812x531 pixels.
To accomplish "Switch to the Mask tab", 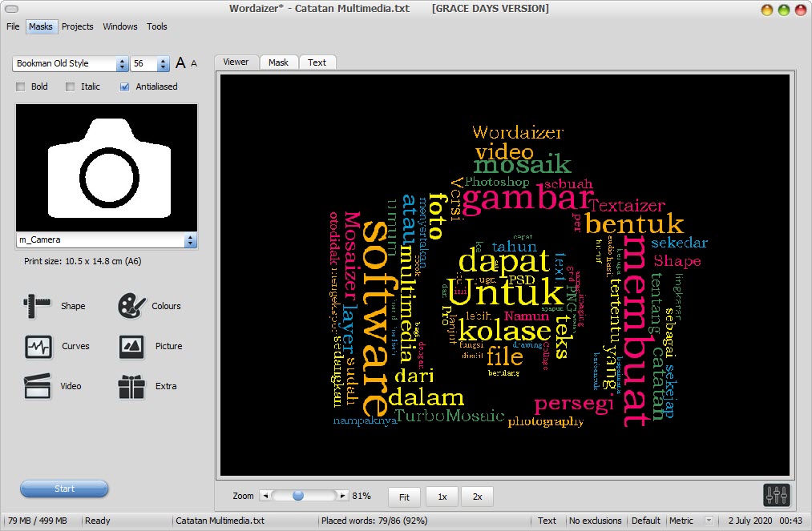I will coord(279,62).
